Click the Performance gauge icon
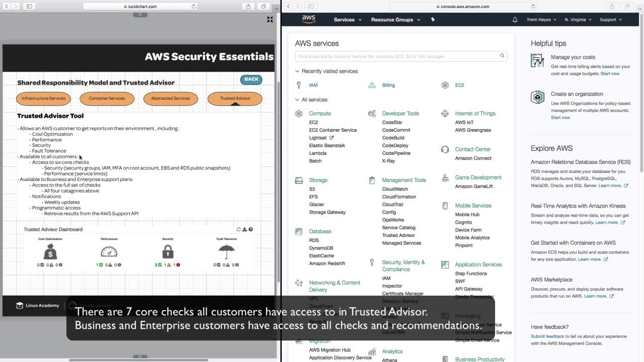Screen dimensions: 644x362 pos(109,251)
